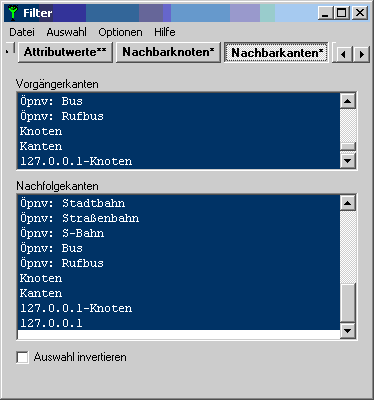Select the Nachbarkanten tab

click(277, 52)
